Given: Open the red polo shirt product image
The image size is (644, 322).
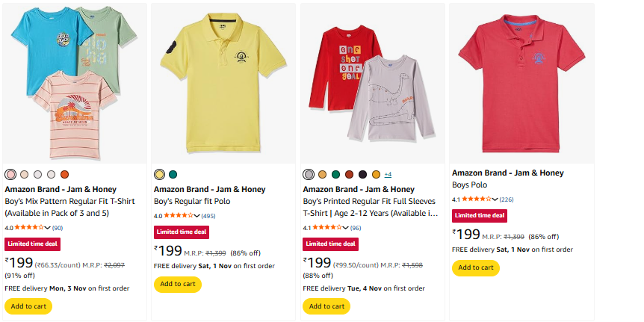Looking at the screenshot, I should click(521, 82).
